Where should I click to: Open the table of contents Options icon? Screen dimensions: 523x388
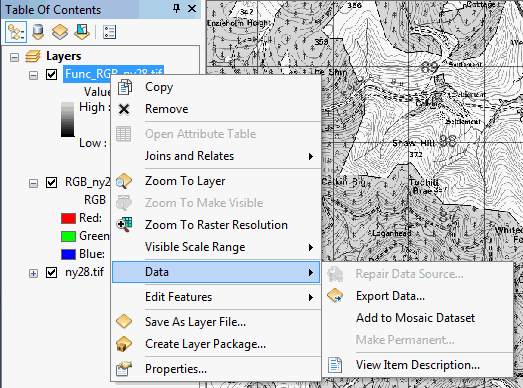(109, 32)
